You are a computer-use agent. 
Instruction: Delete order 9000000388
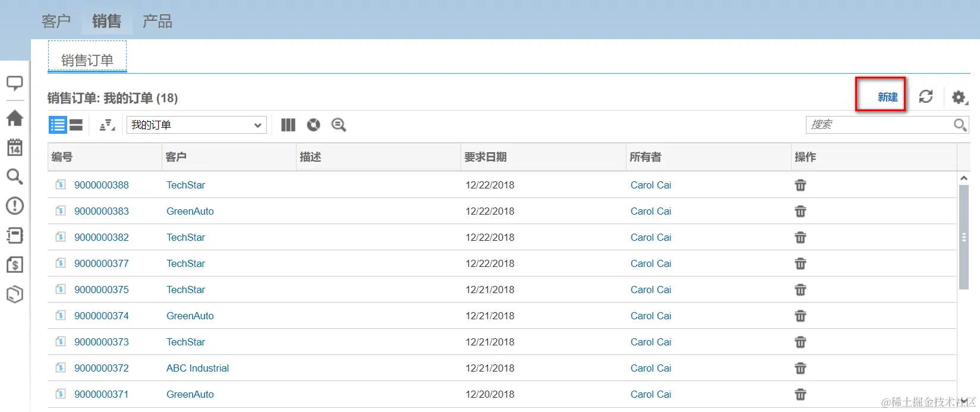[x=801, y=185]
